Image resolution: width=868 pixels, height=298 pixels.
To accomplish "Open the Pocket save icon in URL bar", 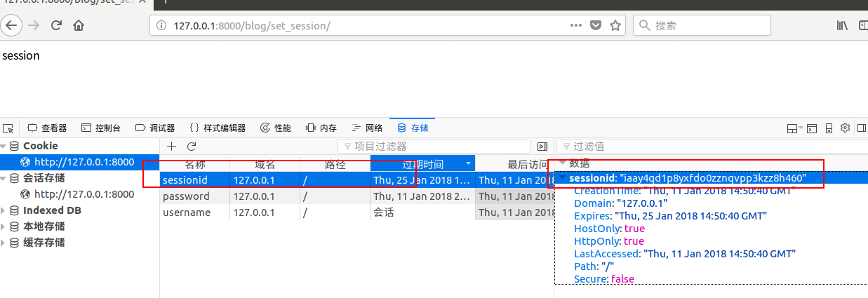I will coord(596,26).
